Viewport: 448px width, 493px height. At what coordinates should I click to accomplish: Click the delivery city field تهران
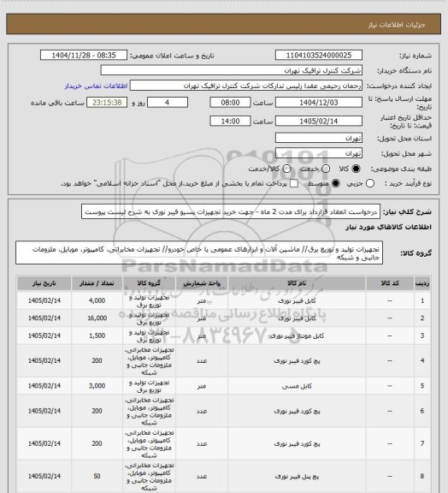point(319,153)
